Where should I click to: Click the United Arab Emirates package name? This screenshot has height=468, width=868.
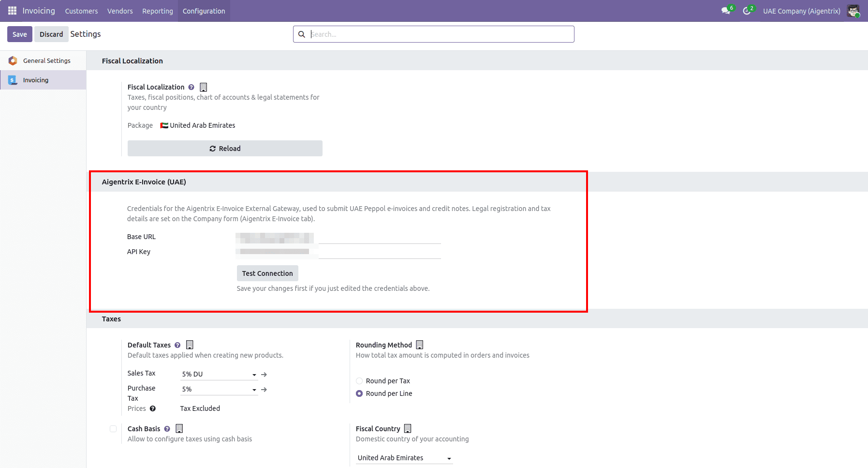click(x=203, y=125)
